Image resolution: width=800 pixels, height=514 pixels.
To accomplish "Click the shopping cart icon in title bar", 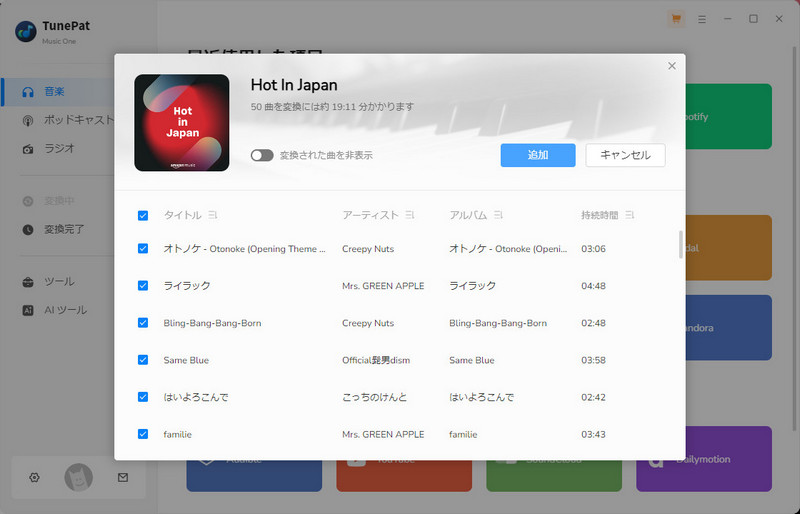I will point(676,19).
